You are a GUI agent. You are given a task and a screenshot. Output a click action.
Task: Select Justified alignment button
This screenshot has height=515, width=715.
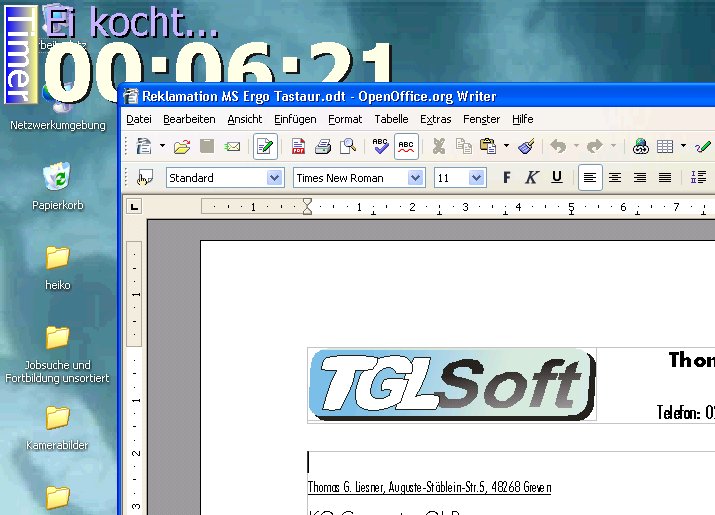pyautogui.click(x=665, y=177)
